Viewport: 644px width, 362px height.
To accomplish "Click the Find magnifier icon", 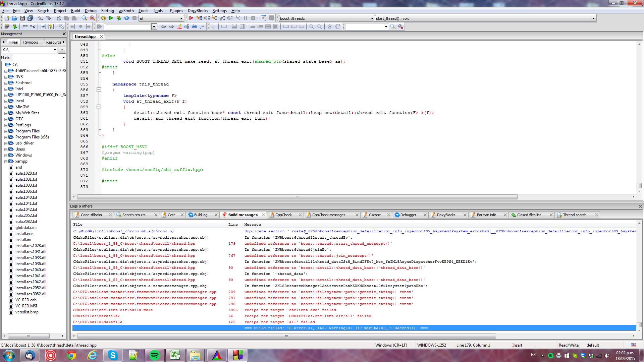I will pyautogui.click(x=84, y=18).
